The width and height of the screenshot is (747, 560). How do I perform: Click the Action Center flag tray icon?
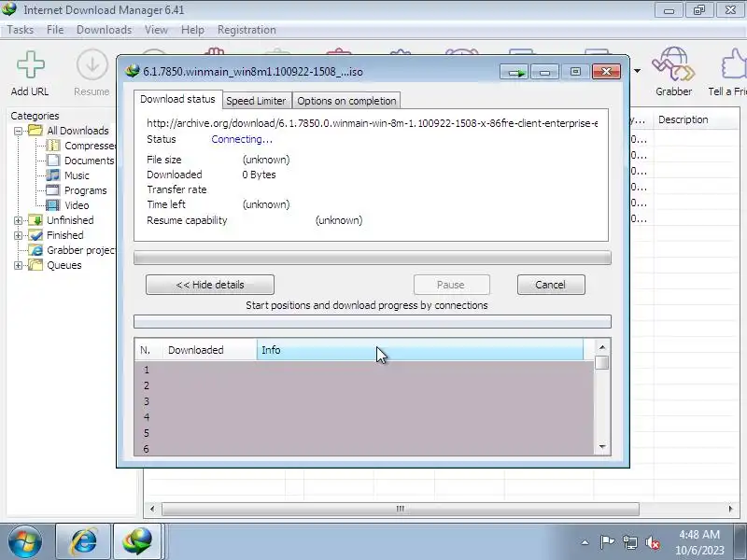click(607, 542)
